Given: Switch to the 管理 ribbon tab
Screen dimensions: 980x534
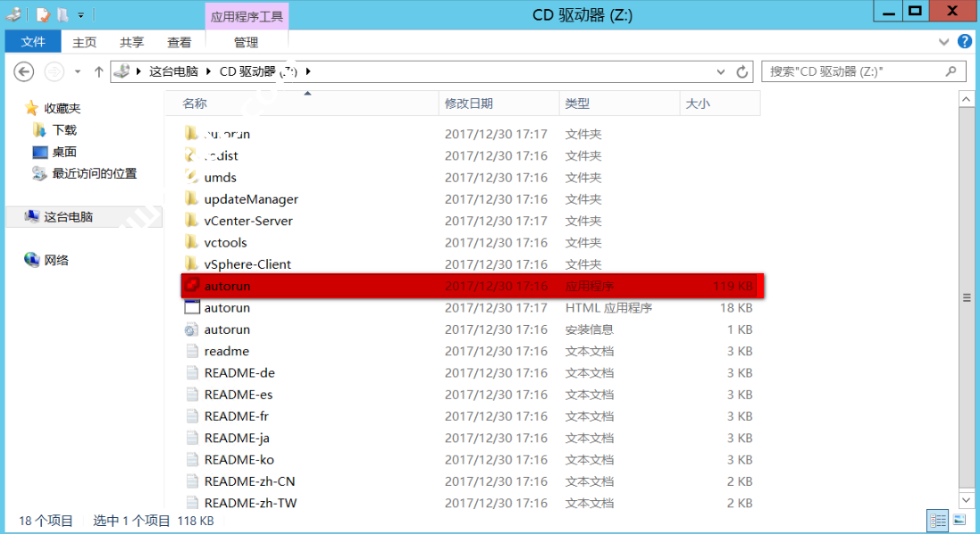Looking at the screenshot, I should tap(247, 42).
